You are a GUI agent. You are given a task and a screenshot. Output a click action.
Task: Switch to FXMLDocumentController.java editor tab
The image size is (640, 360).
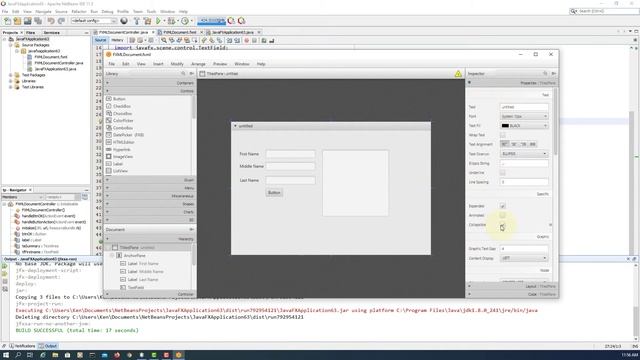point(123,32)
